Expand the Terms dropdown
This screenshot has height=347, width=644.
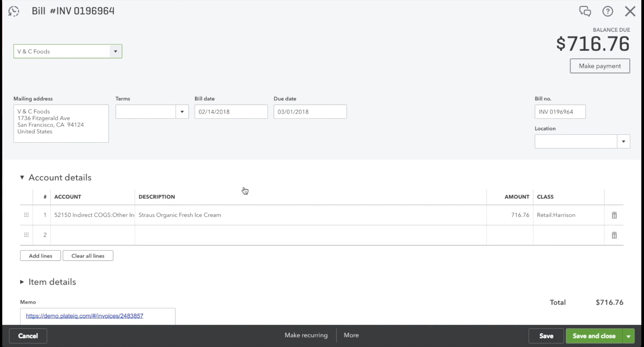click(x=182, y=112)
